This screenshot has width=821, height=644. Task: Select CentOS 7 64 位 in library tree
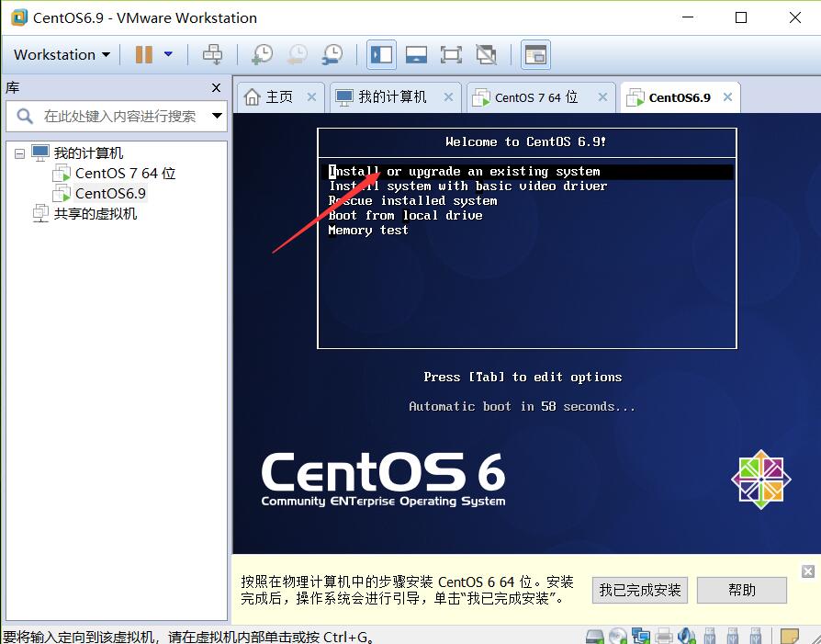click(x=125, y=173)
